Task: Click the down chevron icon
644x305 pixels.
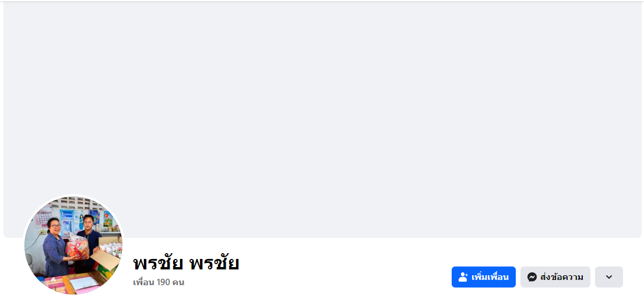Action: 609,277
